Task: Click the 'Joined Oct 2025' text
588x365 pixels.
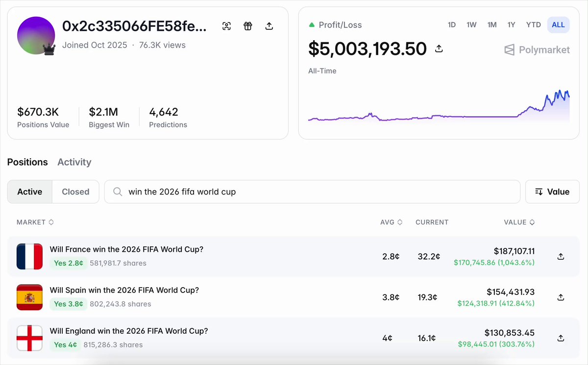Action: pyautogui.click(x=95, y=45)
